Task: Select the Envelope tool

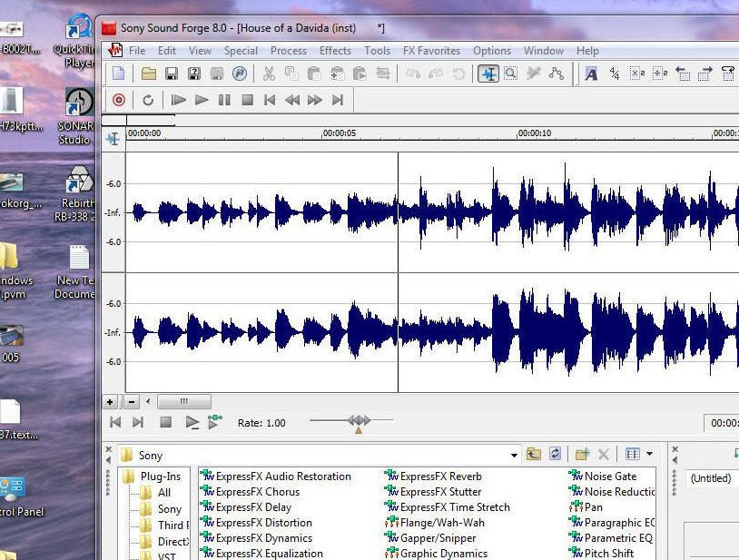Action: coord(557,74)
